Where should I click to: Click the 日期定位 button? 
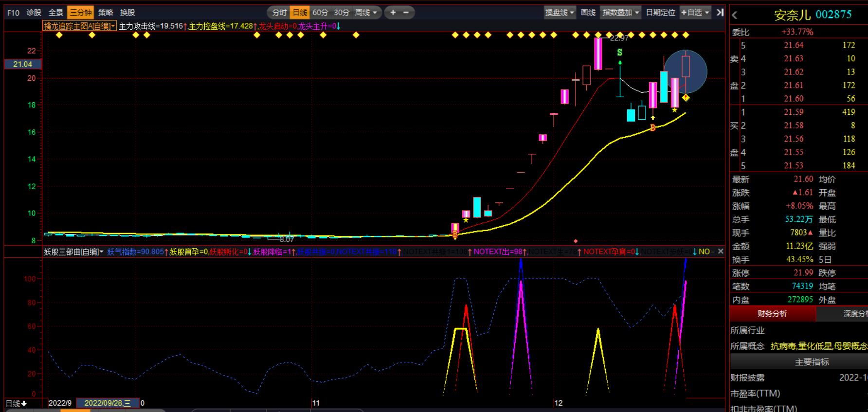(x=660, y=13)
